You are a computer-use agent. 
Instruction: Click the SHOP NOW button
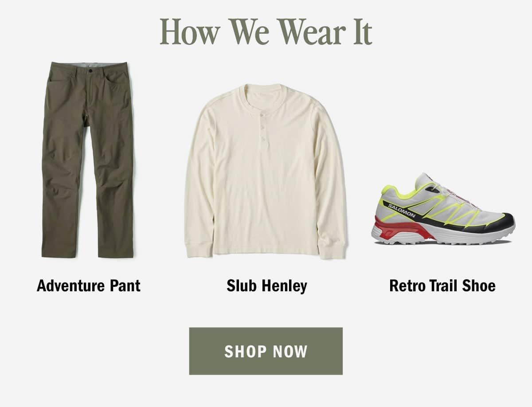[266, 351]
